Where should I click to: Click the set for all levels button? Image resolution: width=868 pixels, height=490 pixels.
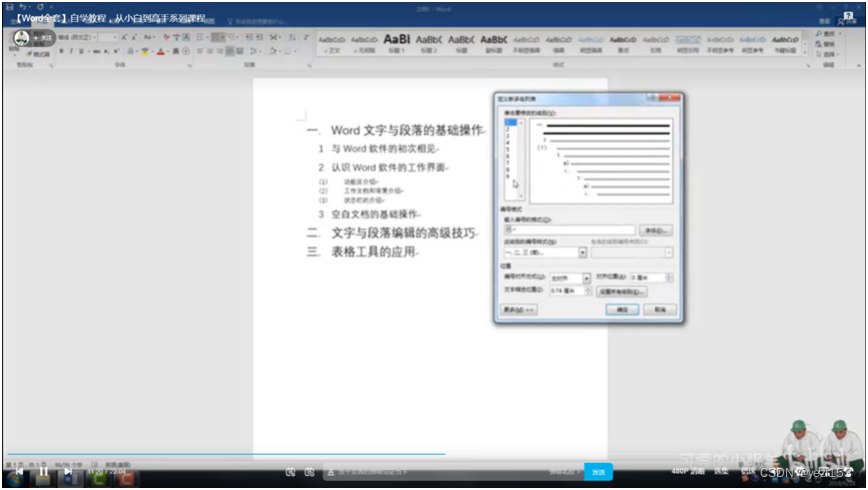click(621, 291)
